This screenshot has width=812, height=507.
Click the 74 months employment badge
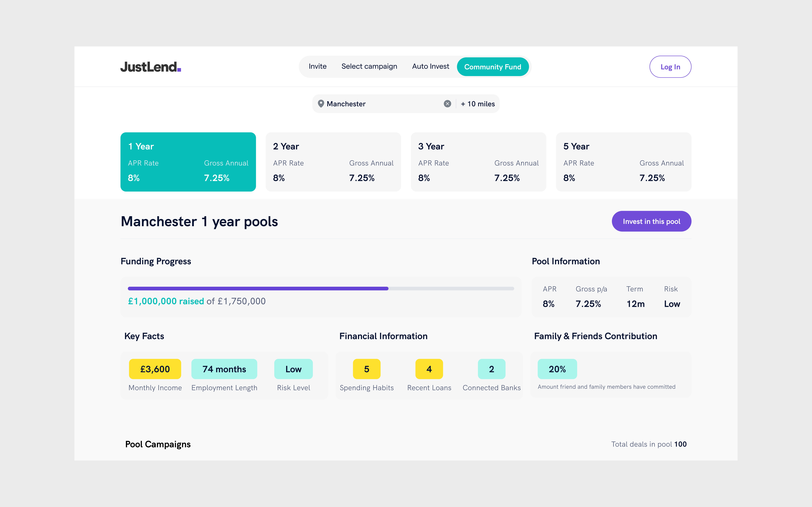click(x=224, y=369)
